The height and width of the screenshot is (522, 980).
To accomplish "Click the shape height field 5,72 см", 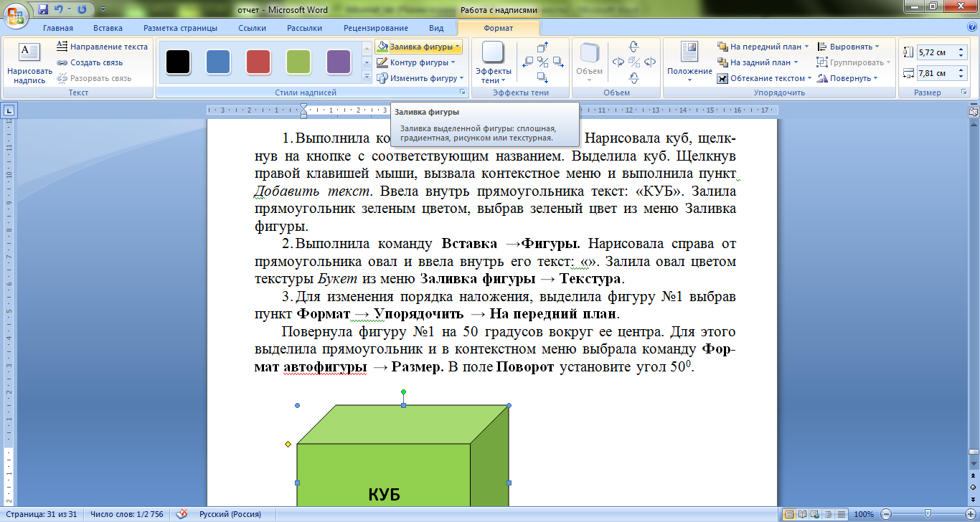I will [936, 52].
